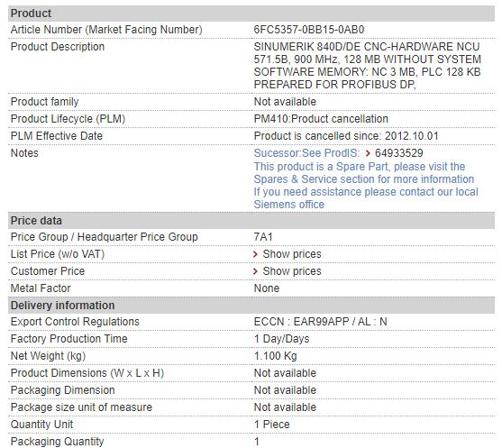Click the Delivery information section header
Image resolution: width=502 pixels, height=448 pixels.
point(251,306)
